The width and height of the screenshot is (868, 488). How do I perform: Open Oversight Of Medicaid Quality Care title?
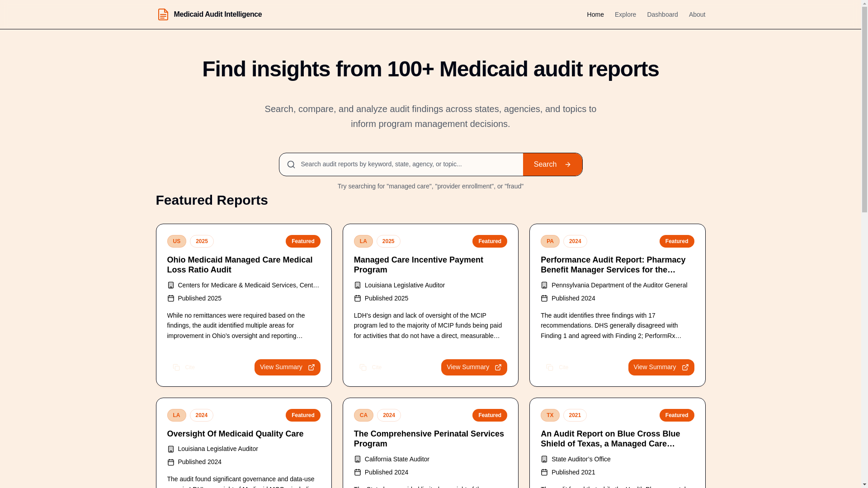click(x=235, y=434)
